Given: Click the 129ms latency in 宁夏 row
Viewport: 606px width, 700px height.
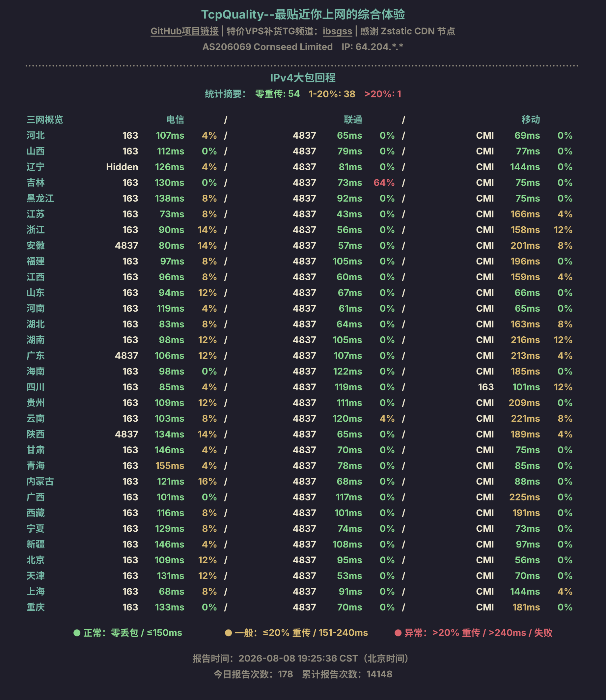Looking at the screenshot, I should coord(170,529).
